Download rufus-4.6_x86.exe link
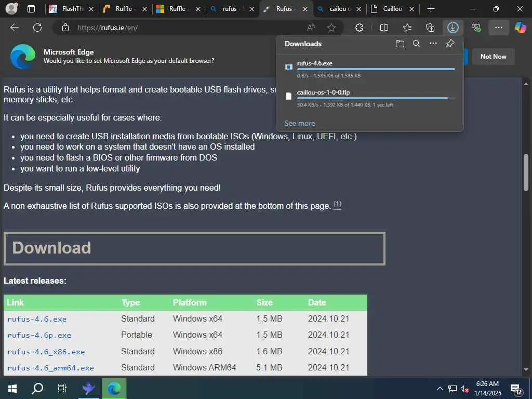The height and width of the screenshot is (399, 532). click(x=46, y=352)
